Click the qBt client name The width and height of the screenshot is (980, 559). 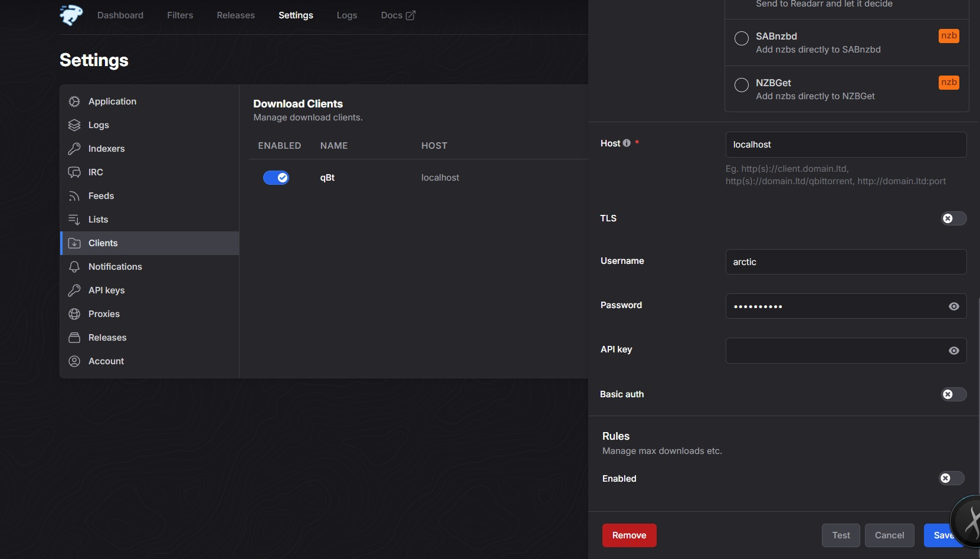point(327,178)
